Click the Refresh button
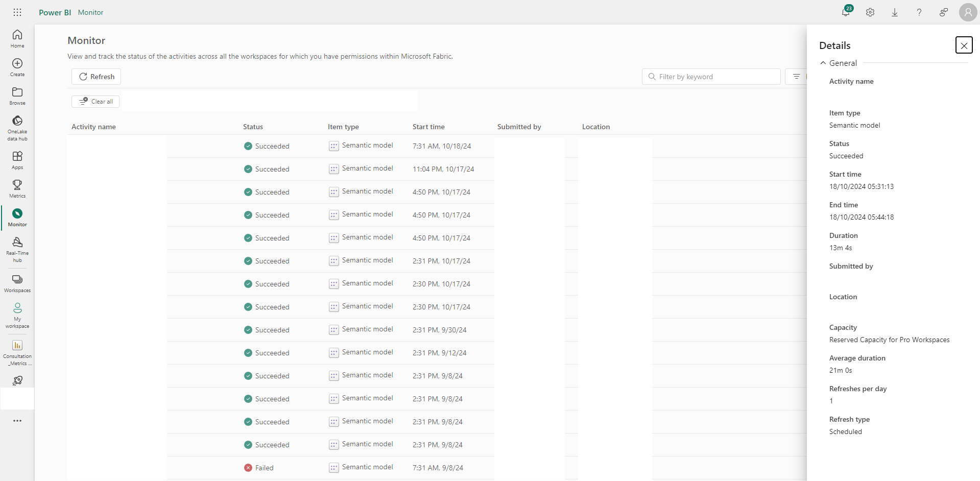This screenshot has height=481, width=980. 97,77
